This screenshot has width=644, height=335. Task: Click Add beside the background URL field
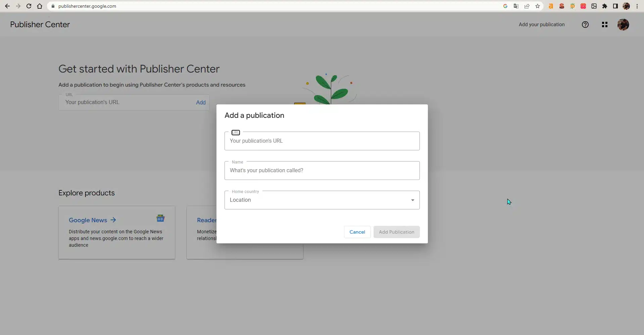[x=201, y=102]
